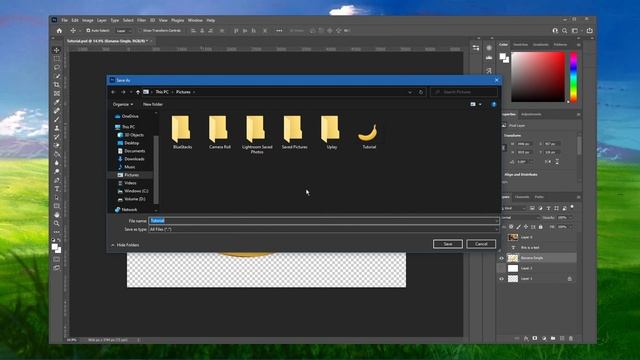Screen dimensions: 640x360
Task: Click the three-dots more options in options bar
Action: [279, 31]
